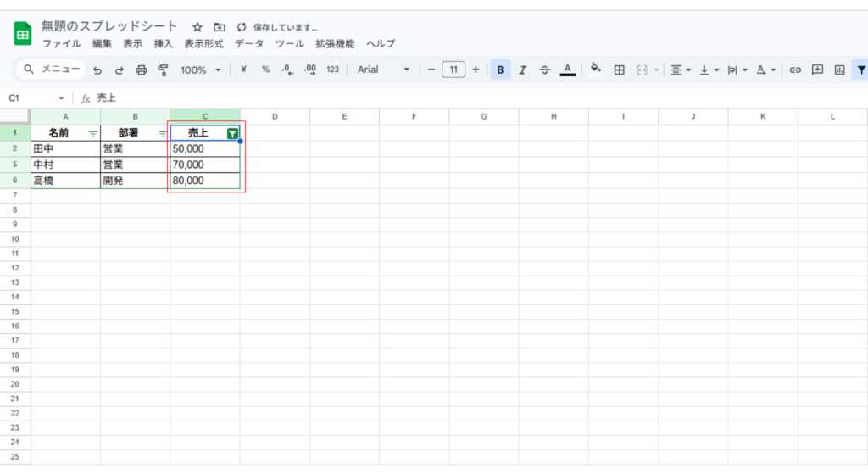This screenshot has height=474, width=868.
Task: Click the format as percent button
Action: point(265,70)
